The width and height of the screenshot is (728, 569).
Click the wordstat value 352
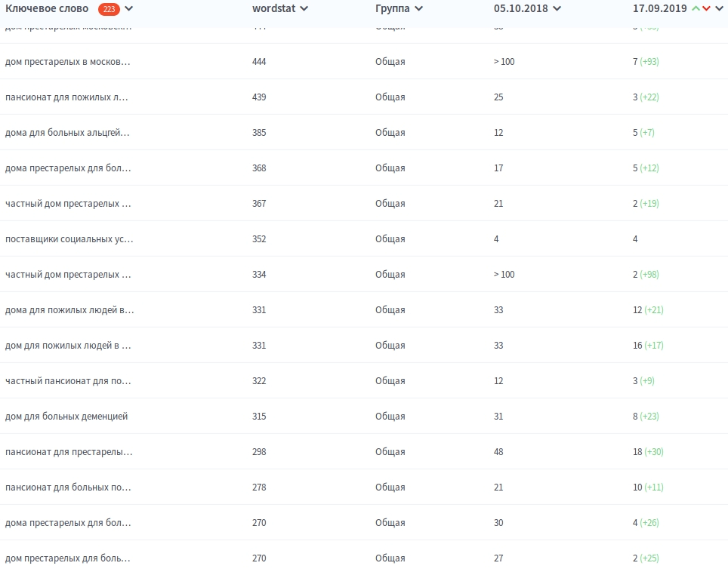(259, 239)
